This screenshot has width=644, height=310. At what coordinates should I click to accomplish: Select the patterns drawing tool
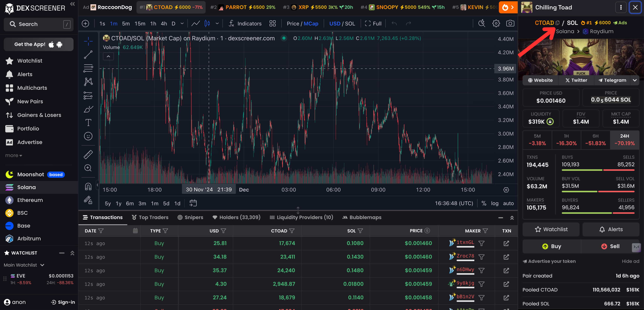(88, 82)
